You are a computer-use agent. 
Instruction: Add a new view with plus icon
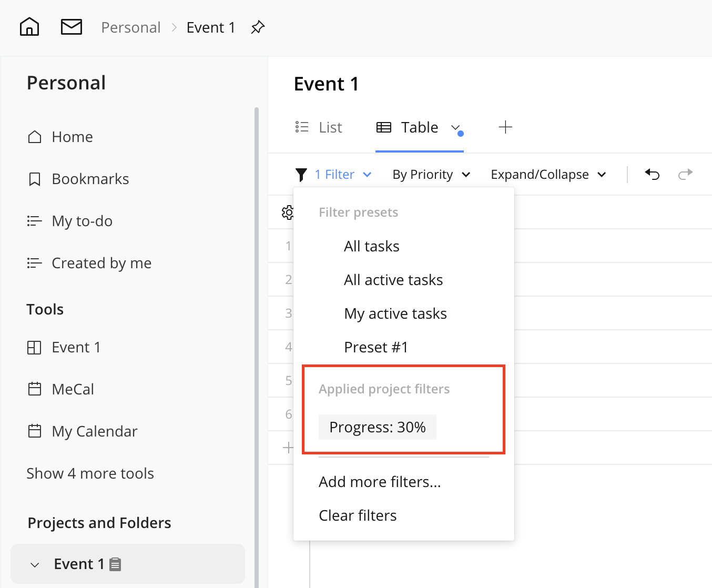pos(505,127)
